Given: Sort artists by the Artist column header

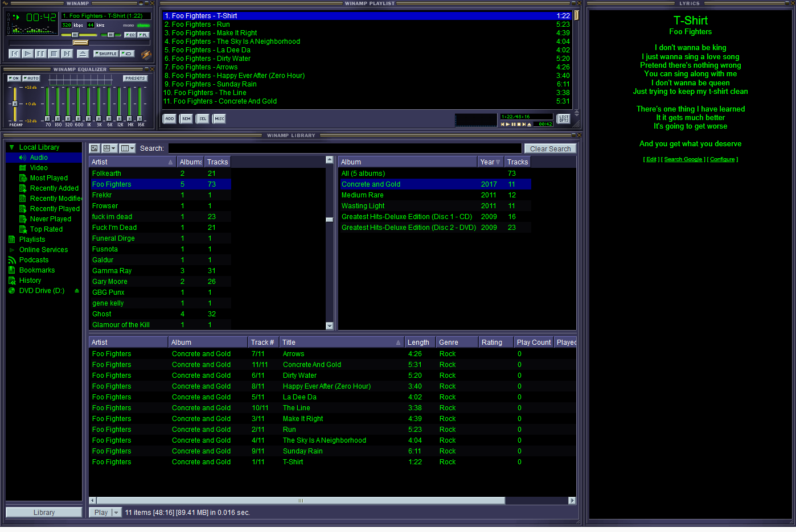Looking at the screenshot, I should pyautogui.click(x=133, y=162).
